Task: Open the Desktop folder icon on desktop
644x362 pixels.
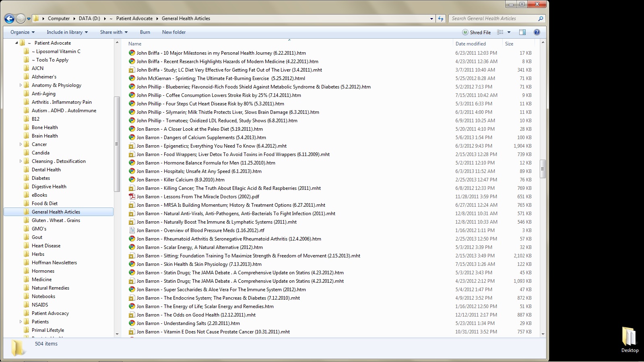Action: pos(629,337)
